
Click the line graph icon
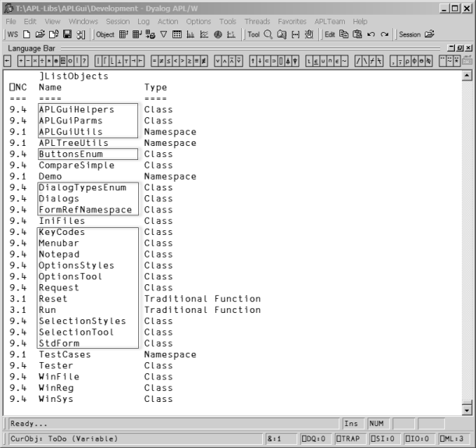pyautogui.click(x=204, y=34)
